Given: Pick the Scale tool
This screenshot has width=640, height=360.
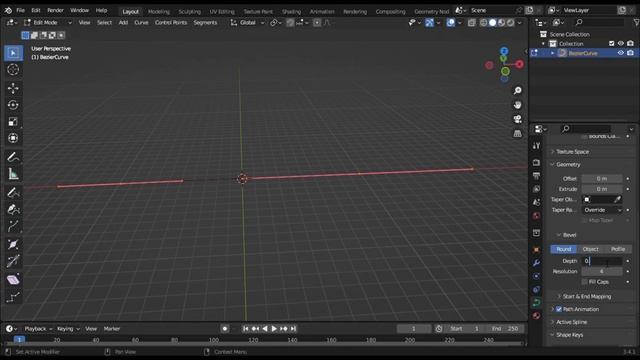Looking at the screenshot, I should click(x=13, y=122).
